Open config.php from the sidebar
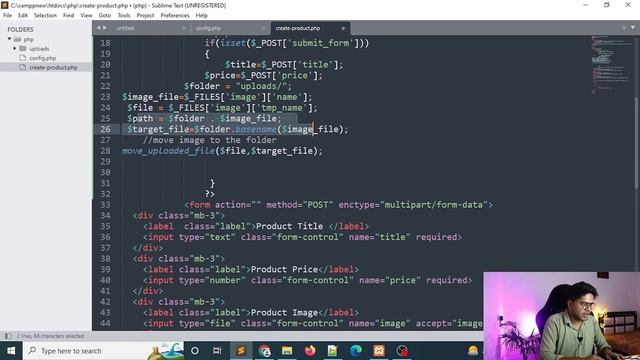The height and width of the screenshot is (360, 640). (42, 58)
